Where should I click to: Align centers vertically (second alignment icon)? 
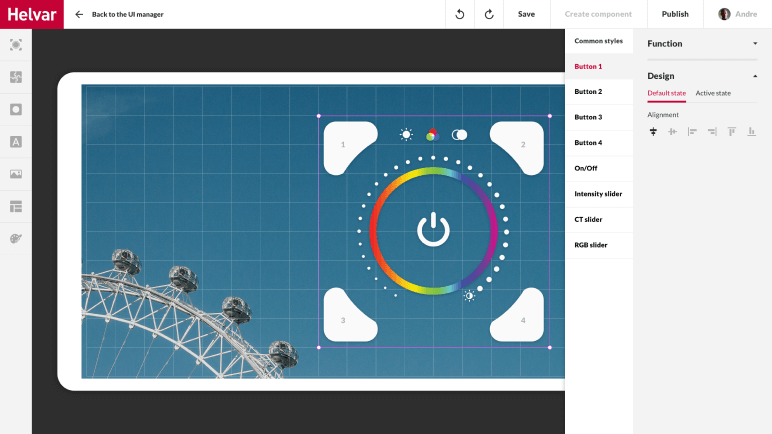673,132
